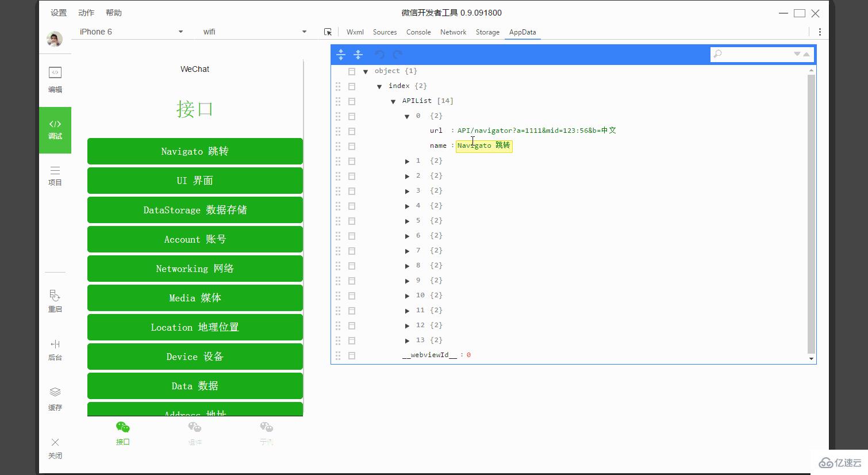Collapse the index node in the tree
The width and height of the screenshot is (868, 475).
(379, 86)
